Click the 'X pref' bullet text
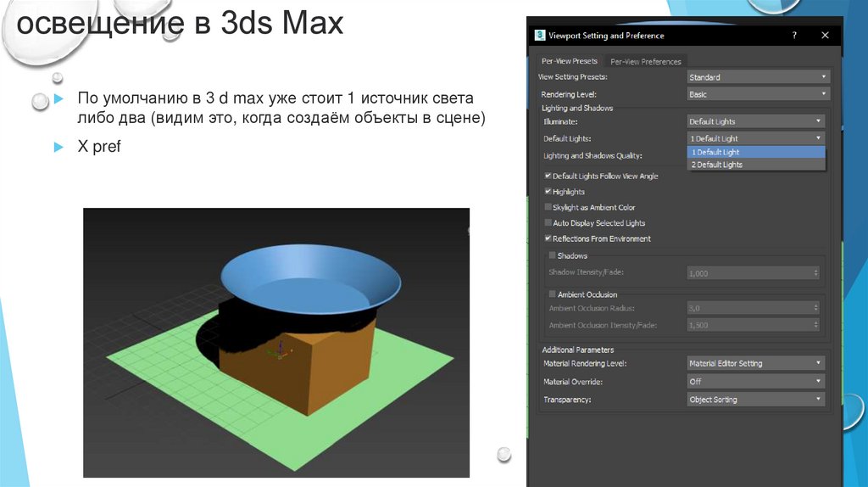868x487 pixels. click(x=99, y=146)
